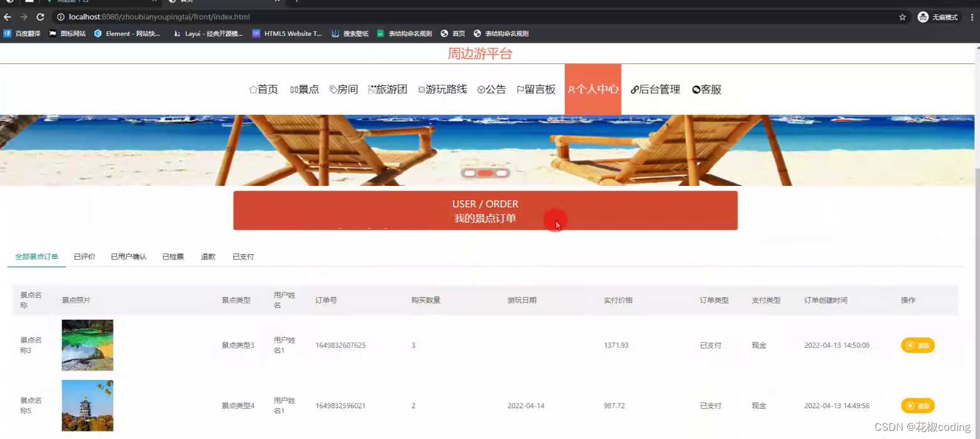
Task: Open the HTML5 Website T... bookmark
Action: [x=287, y=34]
